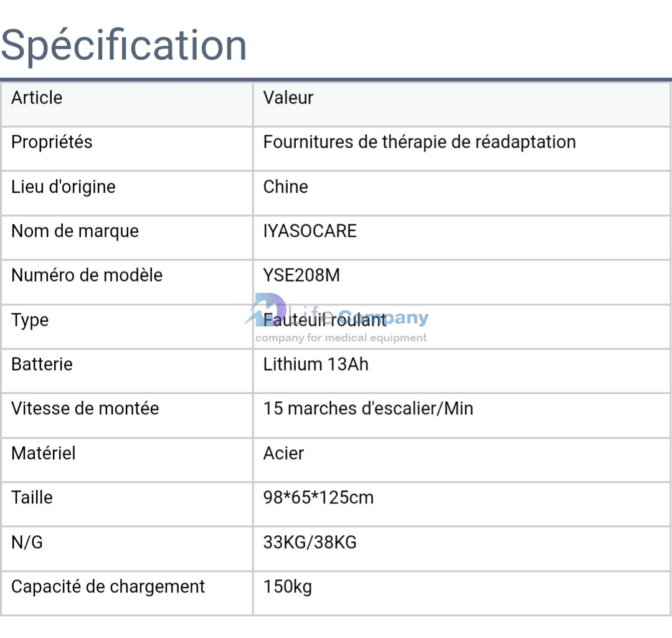Click the Spécification heading
Viewport: 672px width, 638px height.
tap(124, 45)
